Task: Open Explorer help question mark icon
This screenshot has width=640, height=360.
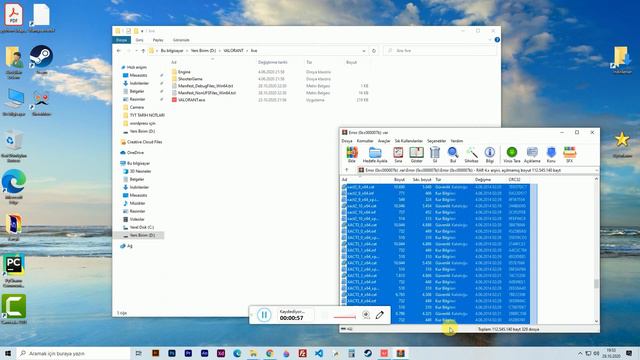Action: [497, 40]
